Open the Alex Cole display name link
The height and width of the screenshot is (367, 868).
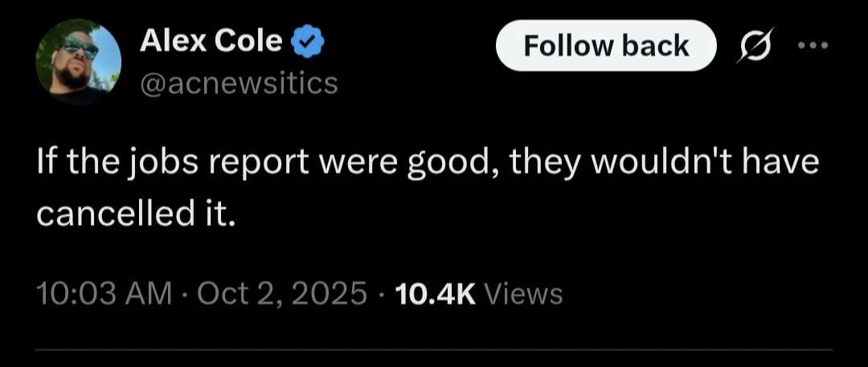[211, 41]
